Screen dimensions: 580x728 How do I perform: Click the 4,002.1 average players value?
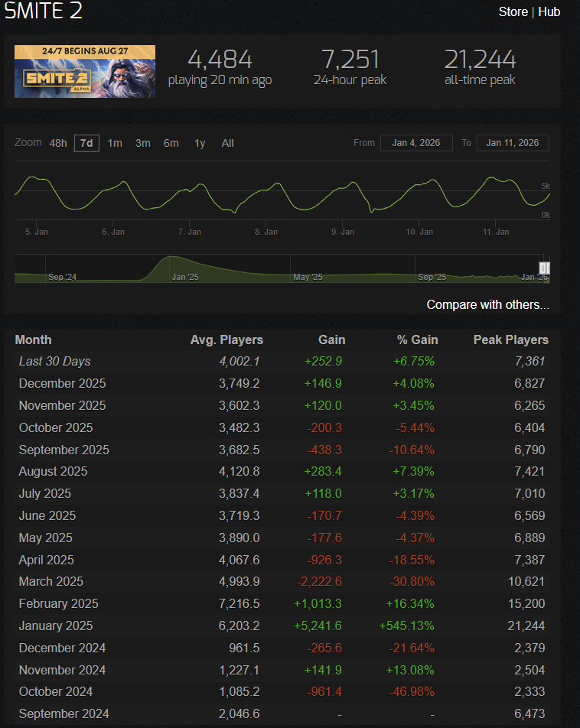(x=239, y=361)
